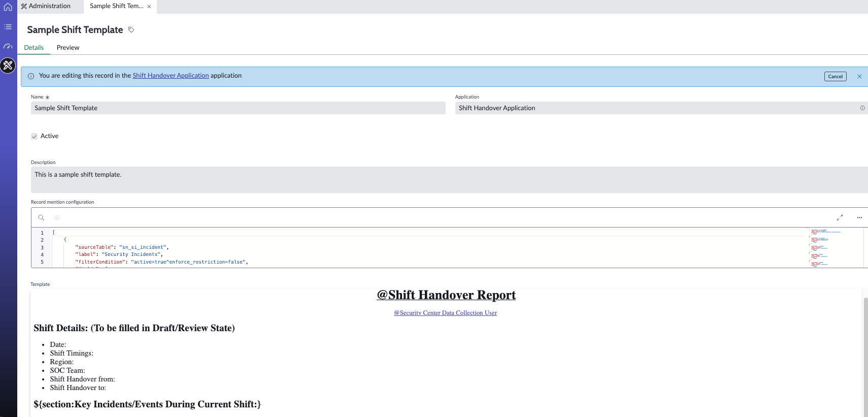The height and width of the screenshot is (417, 868).
Task: Click the info icon in banner
Action: coord(31,76)
